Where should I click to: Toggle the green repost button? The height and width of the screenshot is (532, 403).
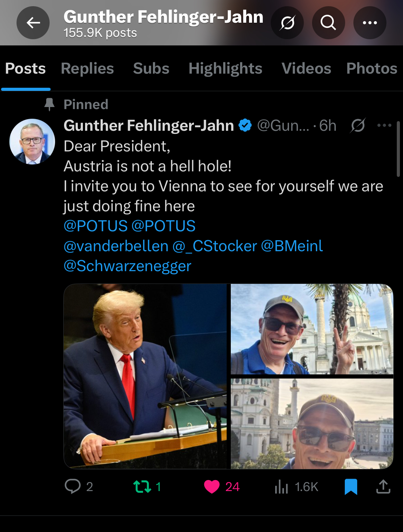[142, 487]
